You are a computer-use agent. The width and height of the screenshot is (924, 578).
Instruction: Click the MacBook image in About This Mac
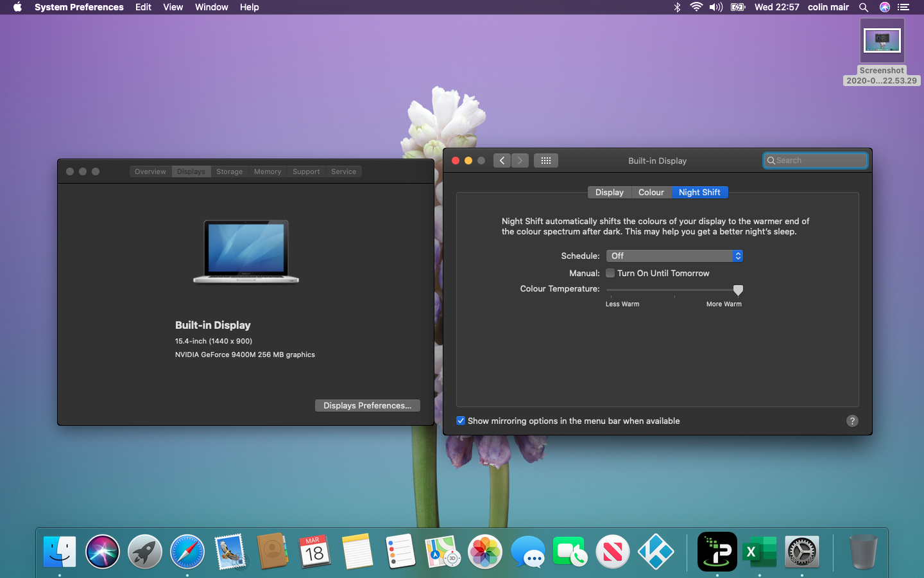[246, 252]
